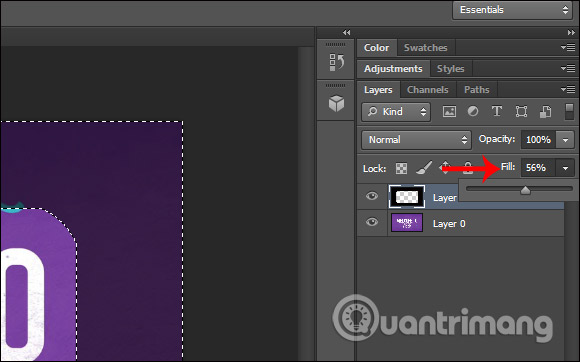Select the Layer 0 name text
The height and width of the screenshot is (362, 580).
pos(449,224)
